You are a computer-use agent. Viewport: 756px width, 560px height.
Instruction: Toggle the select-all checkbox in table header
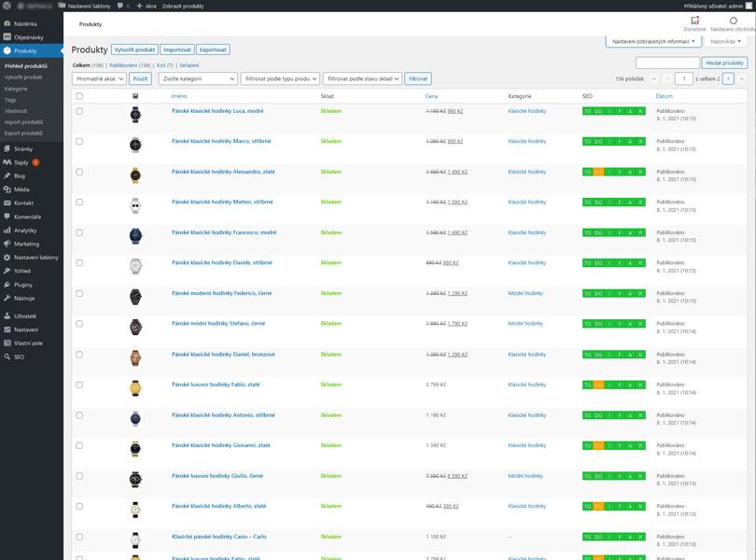point(79,96)
